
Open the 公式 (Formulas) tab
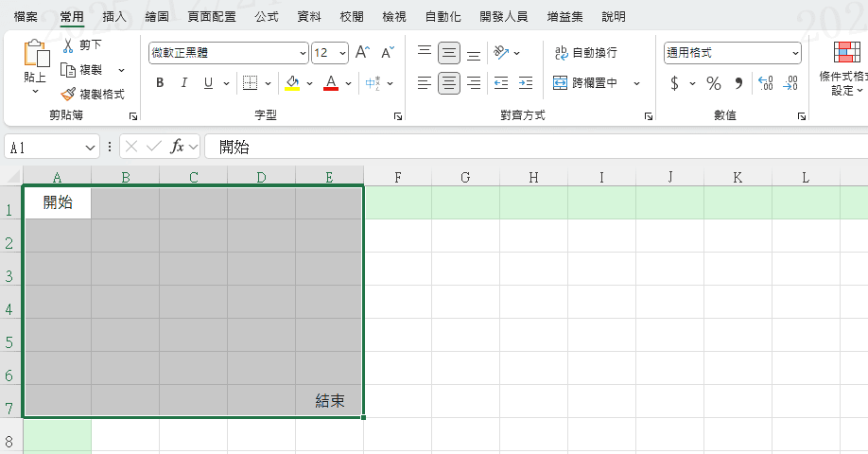pos(267,17)
